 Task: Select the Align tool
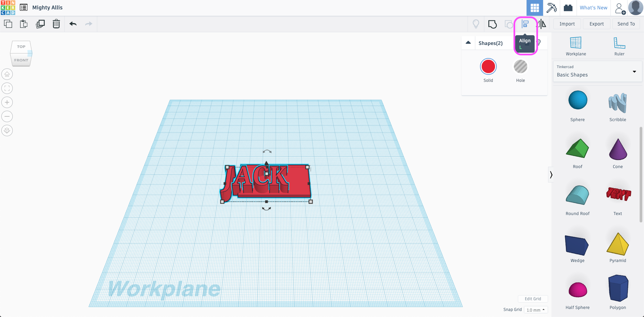(x=525, y=24)
